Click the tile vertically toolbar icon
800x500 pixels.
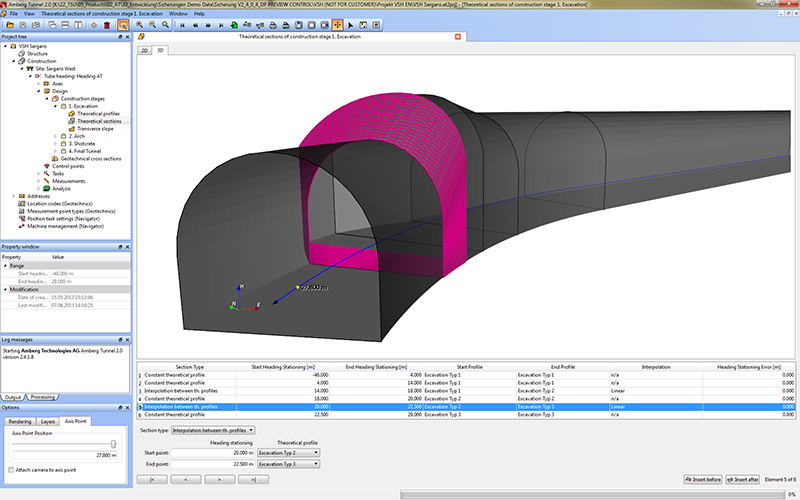[78, 25]
